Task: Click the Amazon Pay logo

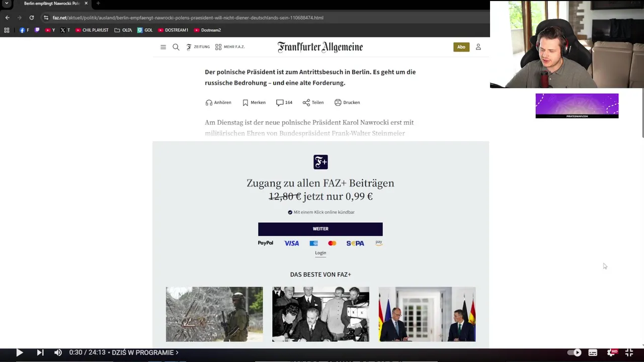Action: pyautogui.click(x=379, y=243)
